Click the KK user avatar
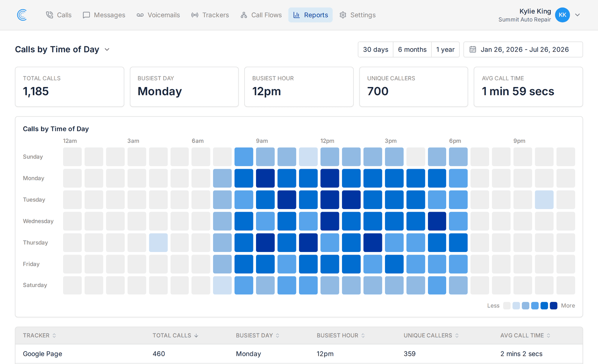 (x=562, y=15)
